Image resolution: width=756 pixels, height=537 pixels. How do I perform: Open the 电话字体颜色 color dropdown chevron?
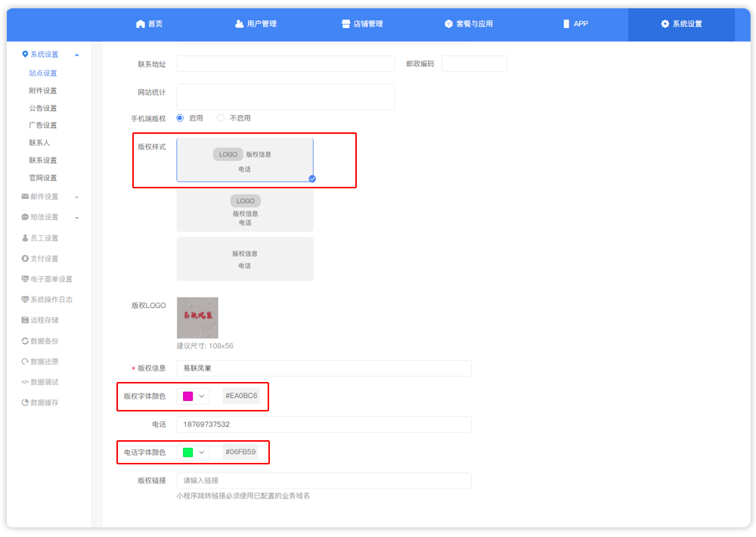coord(202,452)
